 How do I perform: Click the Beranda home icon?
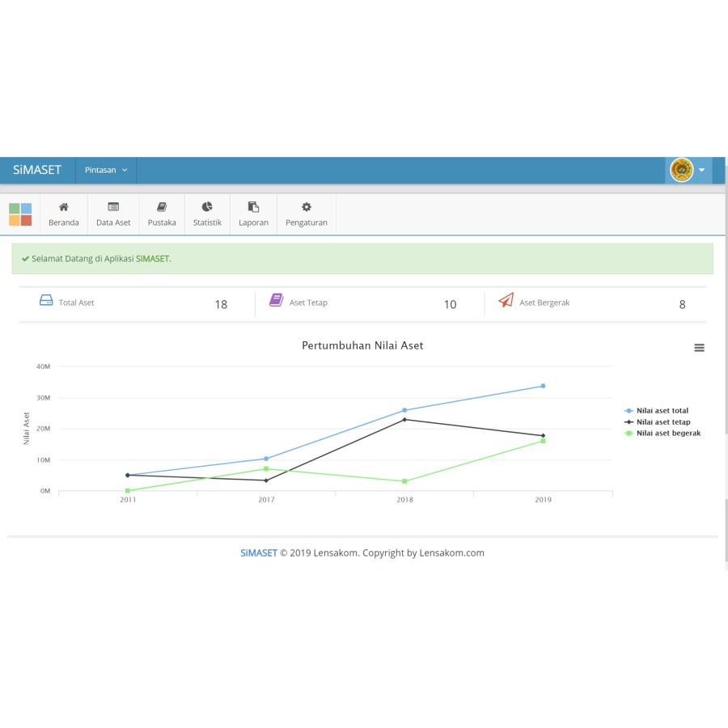(x=64, y=207)
